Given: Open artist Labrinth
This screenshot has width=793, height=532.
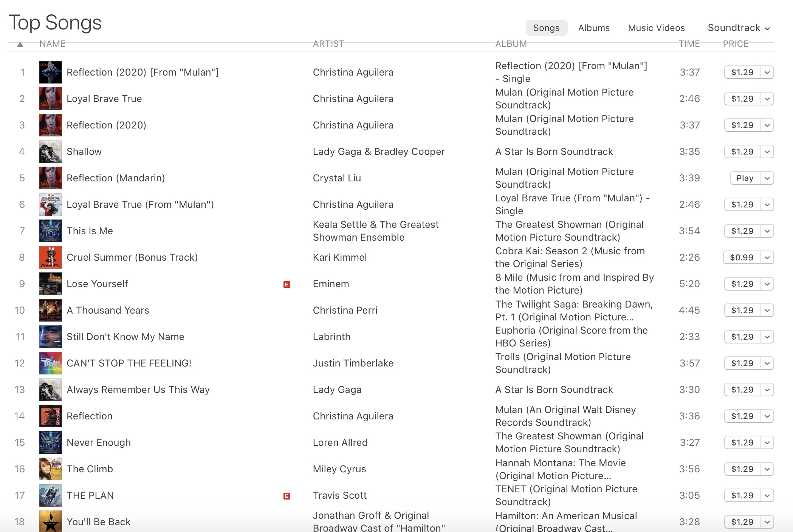Looking at the screenshot, I should click(x=331, y=337).
